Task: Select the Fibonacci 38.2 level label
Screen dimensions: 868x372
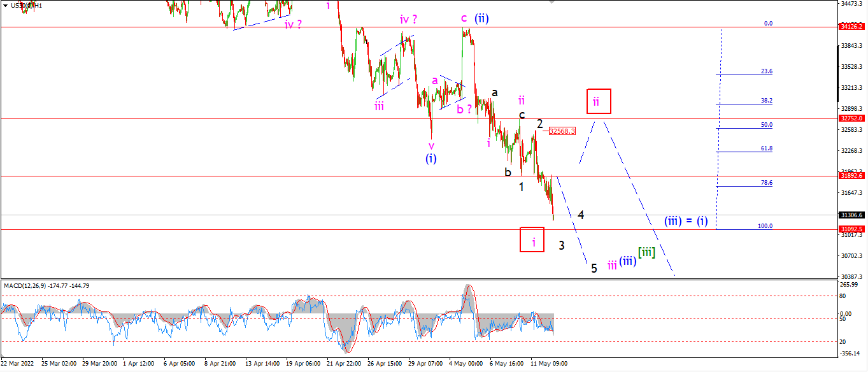Action: coord(767,101)
